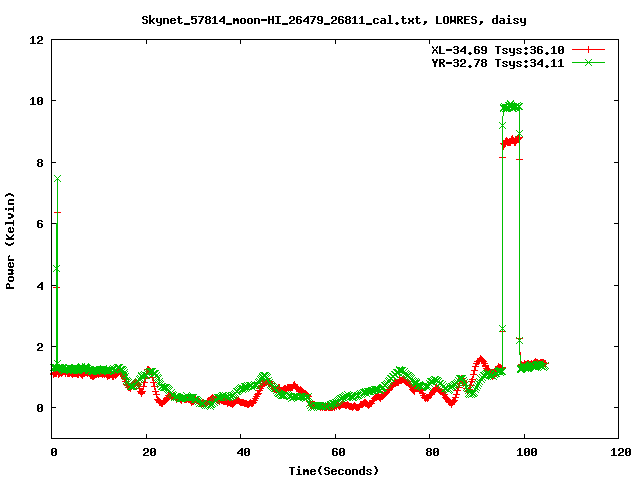This screenshot has width=640, height=480.
Task: Click the x-axis tick label 20
Action: (x=149, y=452)
